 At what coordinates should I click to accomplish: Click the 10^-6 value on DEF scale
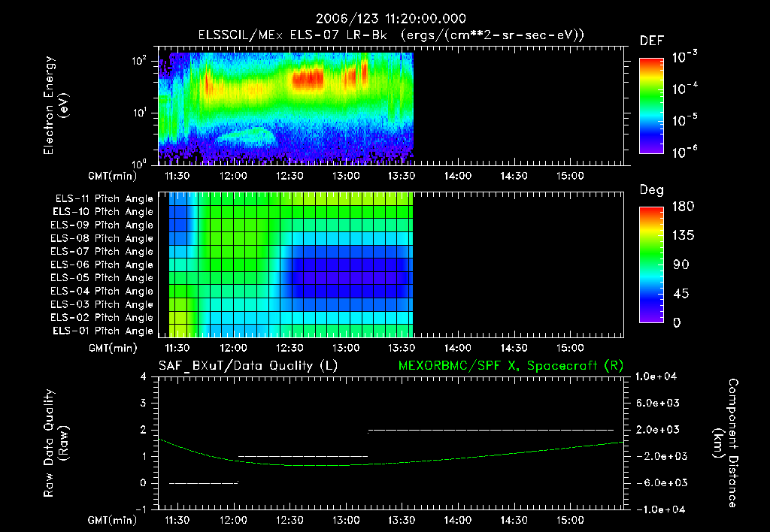[685, 152]
